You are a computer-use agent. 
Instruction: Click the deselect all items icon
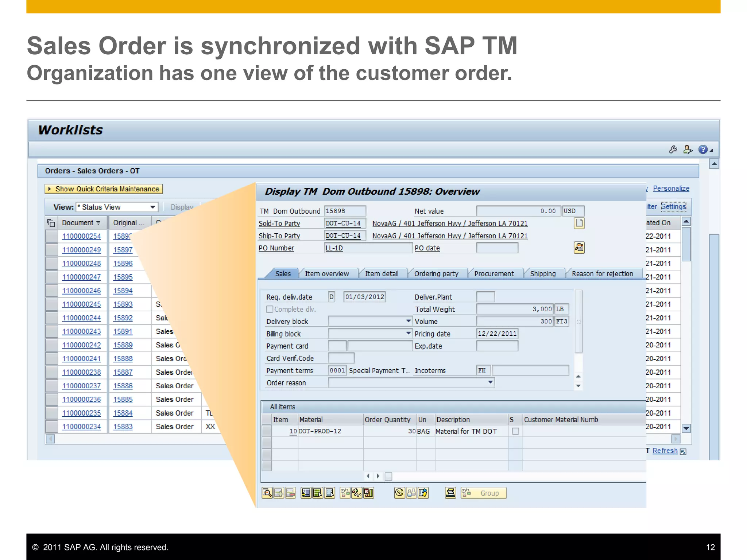329,493
